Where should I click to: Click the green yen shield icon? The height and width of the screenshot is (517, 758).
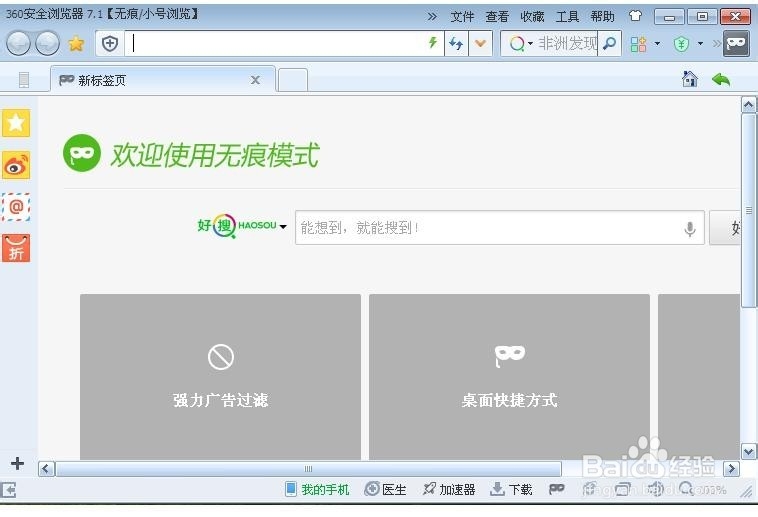682,44
